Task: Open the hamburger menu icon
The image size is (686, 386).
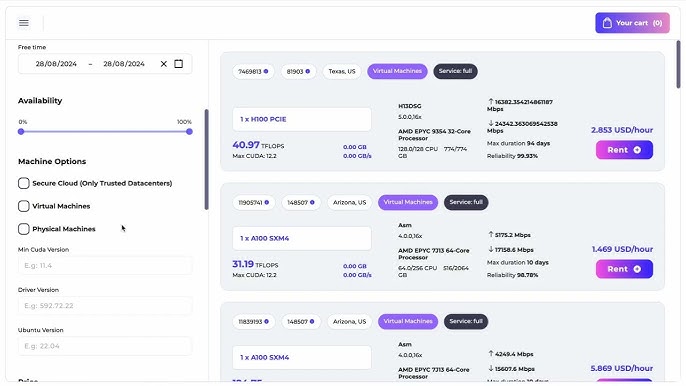Action: 24,23
